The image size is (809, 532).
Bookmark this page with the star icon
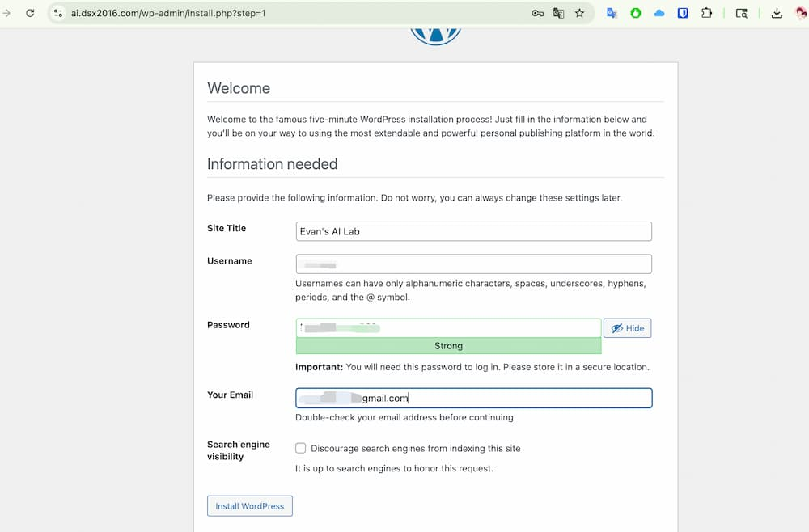coord(579,13)
